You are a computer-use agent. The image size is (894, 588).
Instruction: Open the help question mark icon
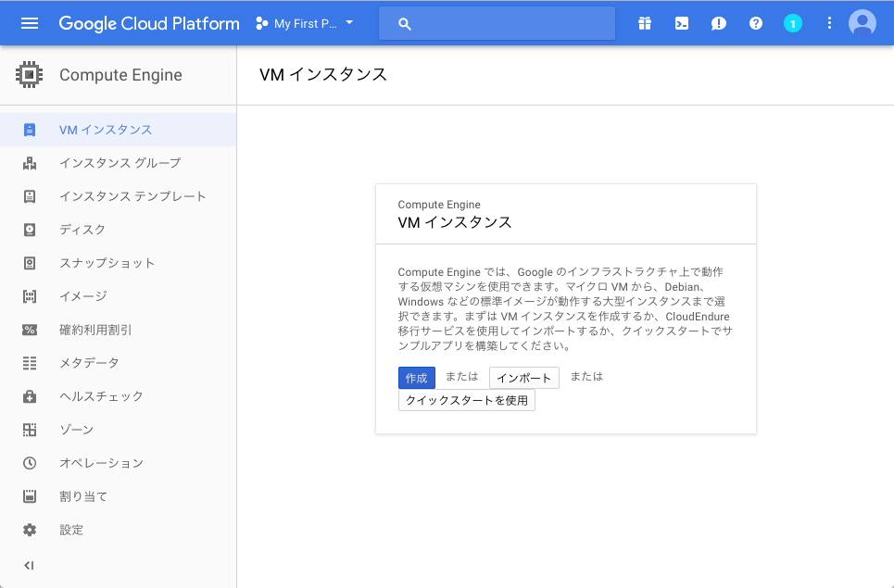755,23
